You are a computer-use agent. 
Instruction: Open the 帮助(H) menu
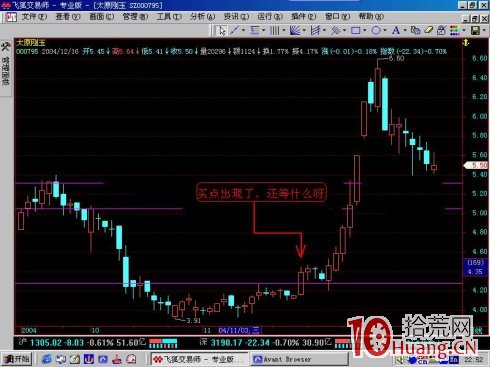(x=371, y=16)
